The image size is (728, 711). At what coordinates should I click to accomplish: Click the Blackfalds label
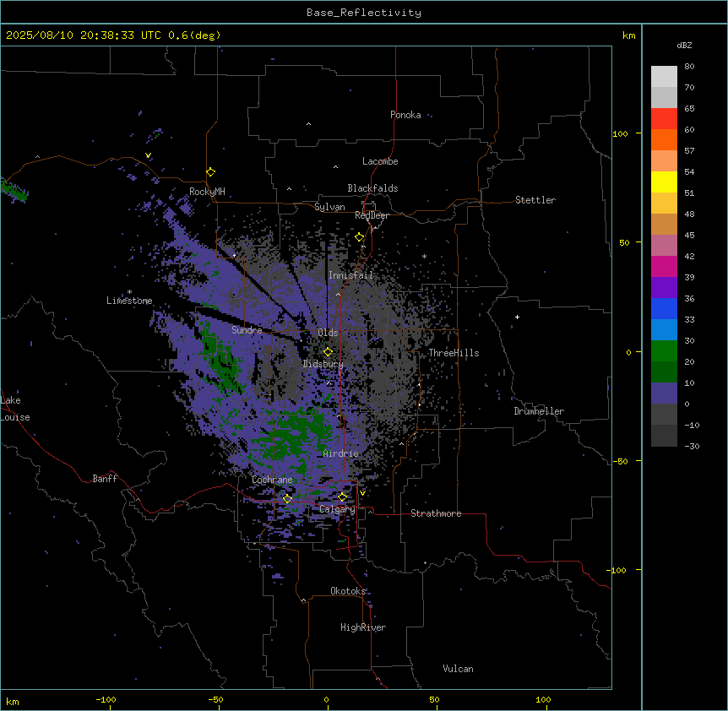(x=372, y=188)
